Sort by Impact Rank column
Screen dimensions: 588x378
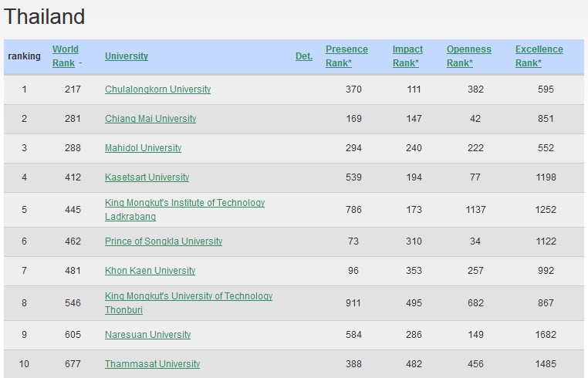[407, 56]
